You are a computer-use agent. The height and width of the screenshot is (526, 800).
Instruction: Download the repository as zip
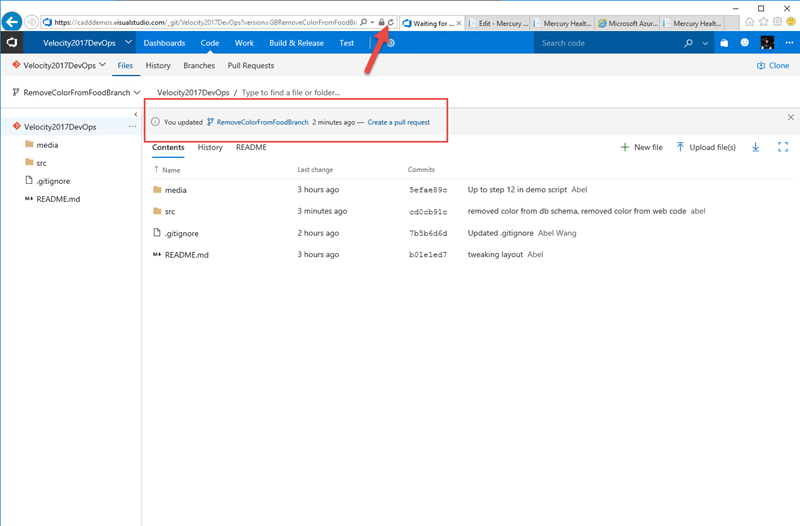tap(756, 147)
